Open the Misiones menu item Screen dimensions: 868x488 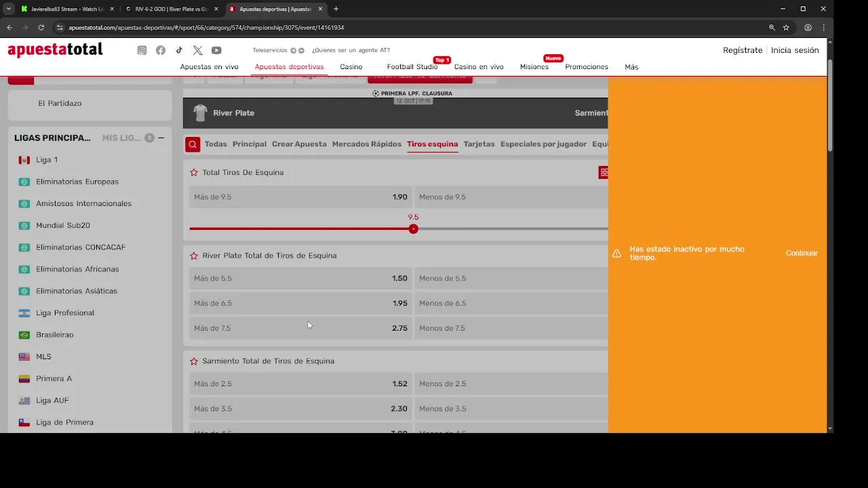click(534, 67)
